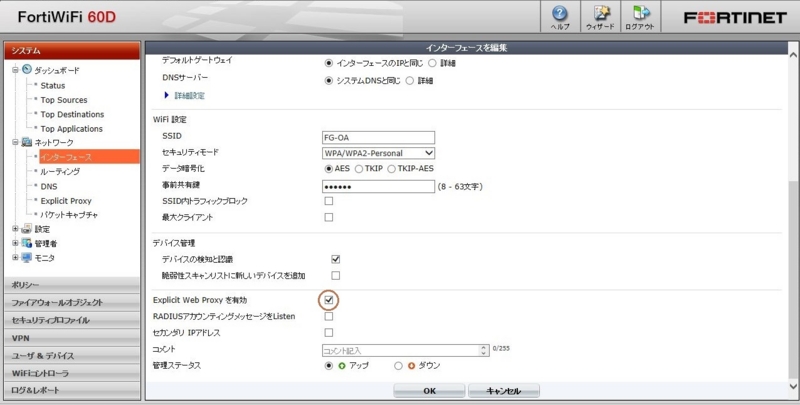Select 詳細 radio for default gateway
800x405 pixels.
point(432,63)
